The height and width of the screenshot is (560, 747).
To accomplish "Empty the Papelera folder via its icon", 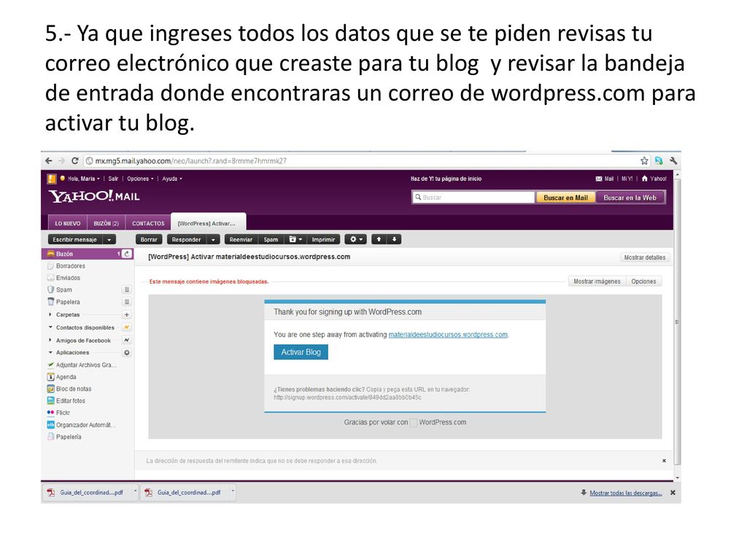I will click(127, 301).
